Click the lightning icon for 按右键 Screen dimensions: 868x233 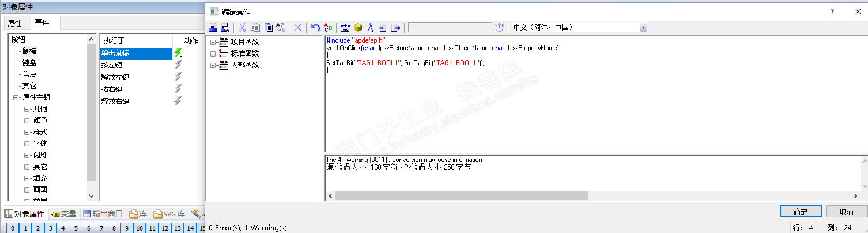[178, 89]
